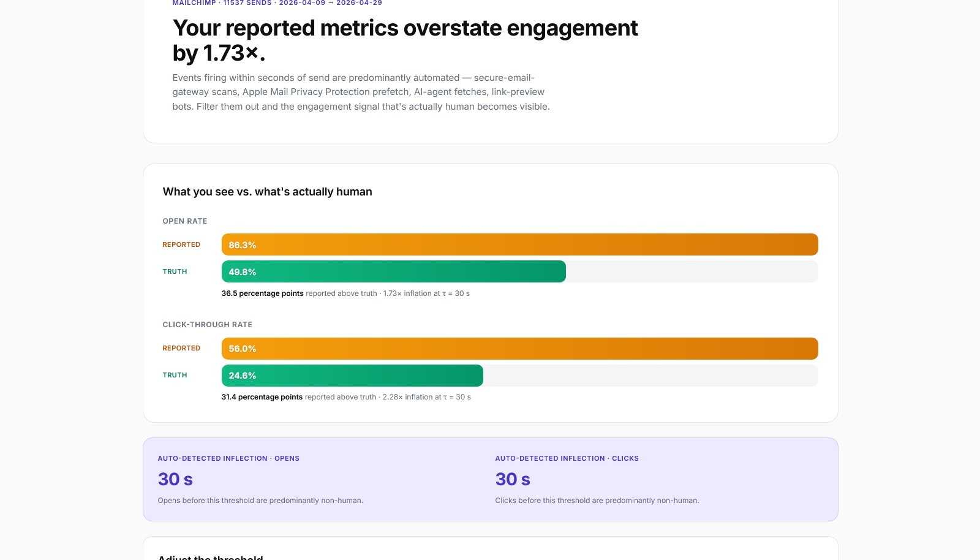
Task: Click the MAILCHIMP breadcrumb link
Action: coord(193,3)
